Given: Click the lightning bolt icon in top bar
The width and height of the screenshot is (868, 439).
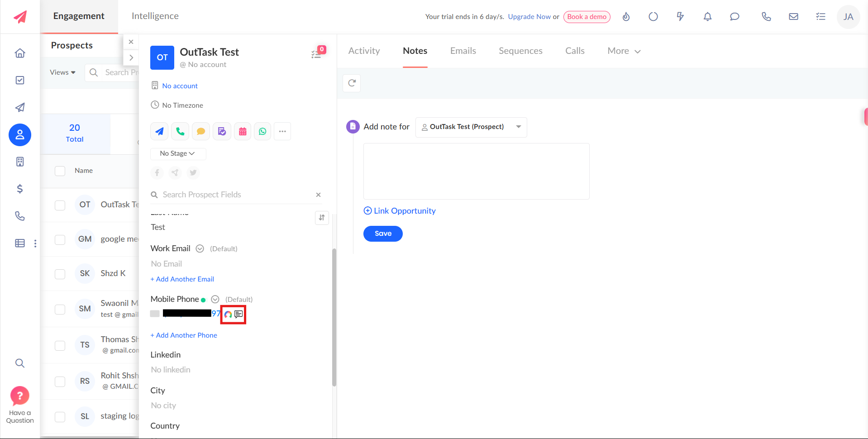Looking at the screenshot, I should click(680, 17).
